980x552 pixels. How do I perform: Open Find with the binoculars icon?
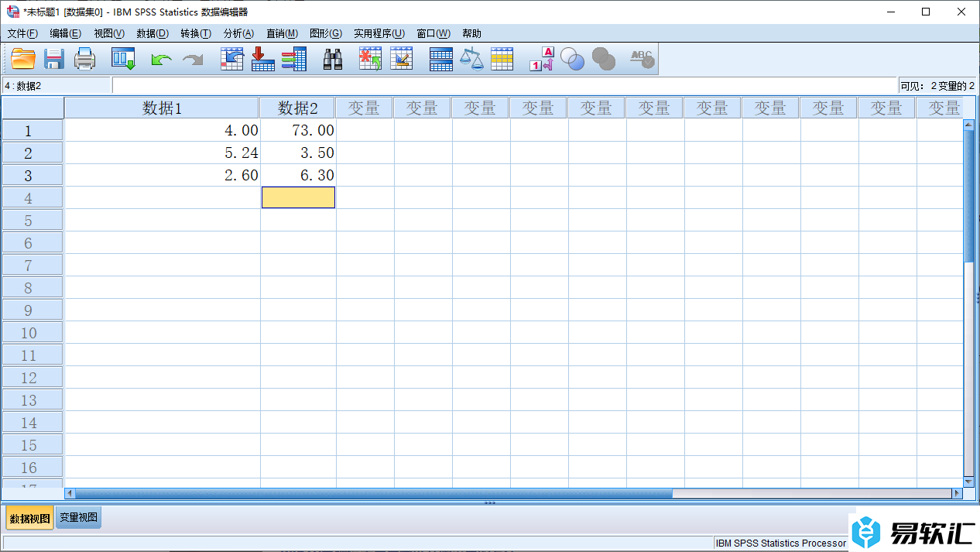333,59
